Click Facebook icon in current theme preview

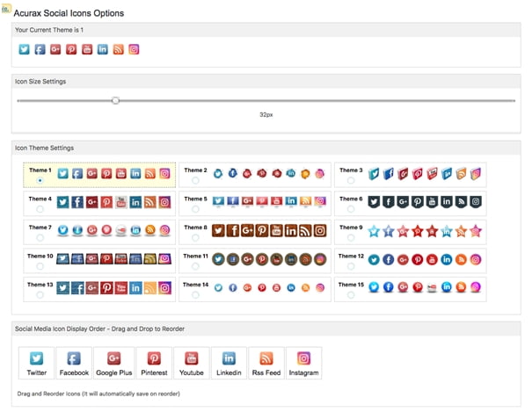pyautogui.click(x=40, y=49)
